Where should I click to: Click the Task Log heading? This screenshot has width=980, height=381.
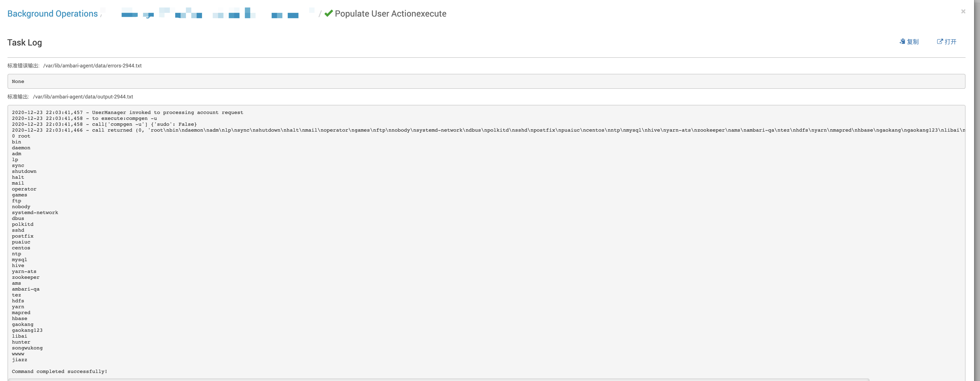(24, 43)
